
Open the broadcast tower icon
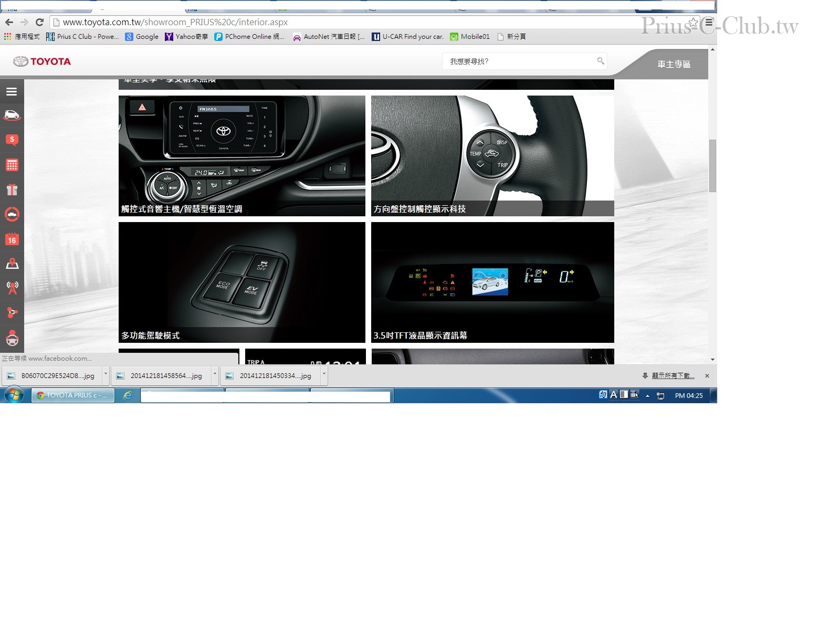point(12,288)
